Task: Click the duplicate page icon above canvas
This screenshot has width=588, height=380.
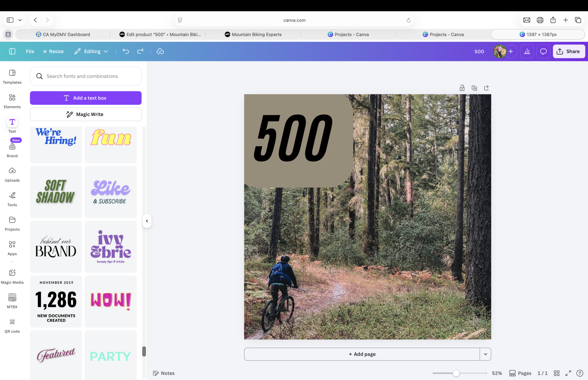Action: coord(474,88)
